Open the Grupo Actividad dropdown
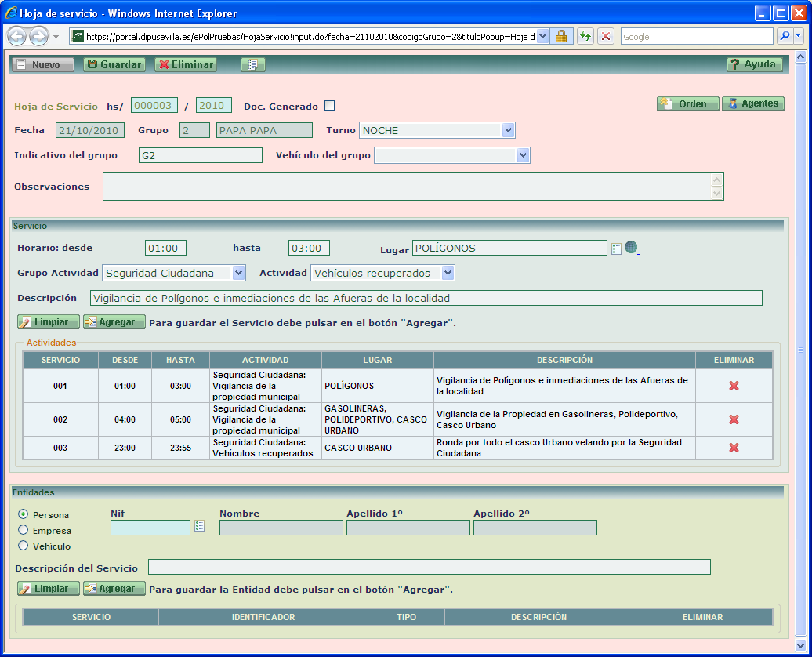The image size is (812, 657). click(x=239, y=274)
